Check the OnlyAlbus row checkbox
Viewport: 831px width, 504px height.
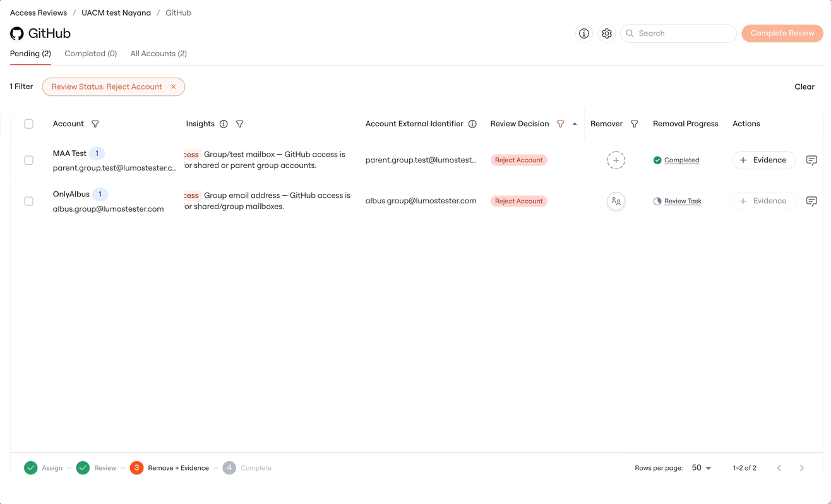tap(28, 201)
